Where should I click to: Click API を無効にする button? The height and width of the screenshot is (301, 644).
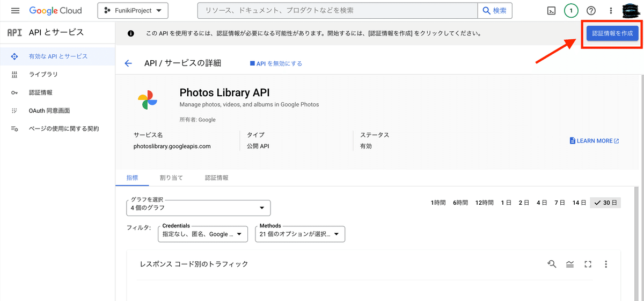(x=276, y=63)
